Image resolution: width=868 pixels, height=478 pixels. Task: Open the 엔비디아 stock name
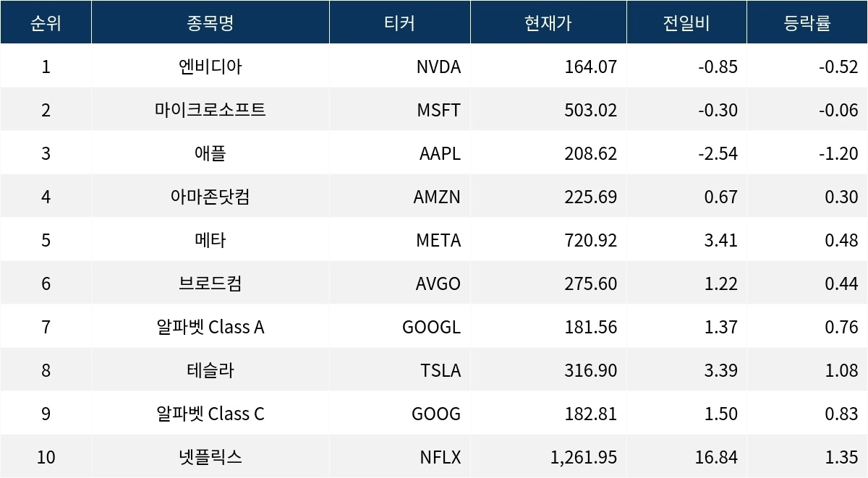click(210, 67)
